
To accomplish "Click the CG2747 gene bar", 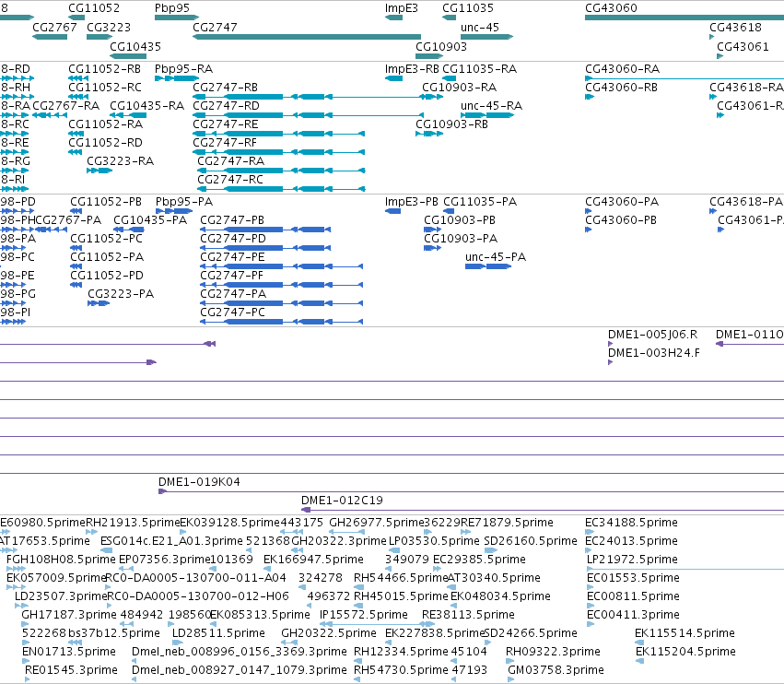I will [x=307, y=37].
